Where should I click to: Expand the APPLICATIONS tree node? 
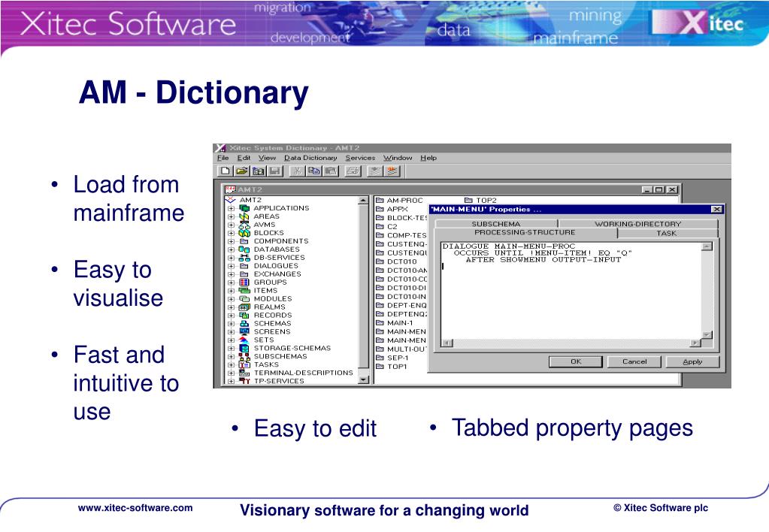coord(231,208)
